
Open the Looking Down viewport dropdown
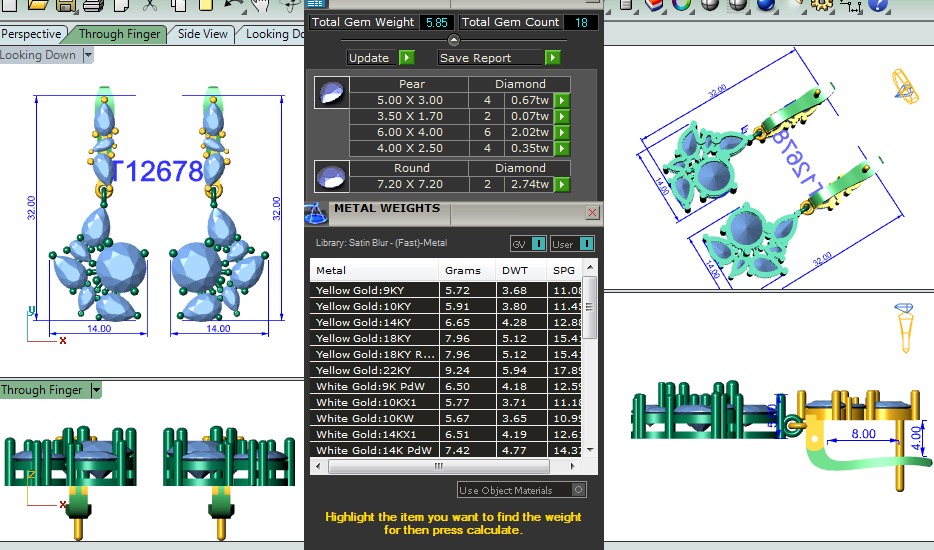(x=88, y=55)
